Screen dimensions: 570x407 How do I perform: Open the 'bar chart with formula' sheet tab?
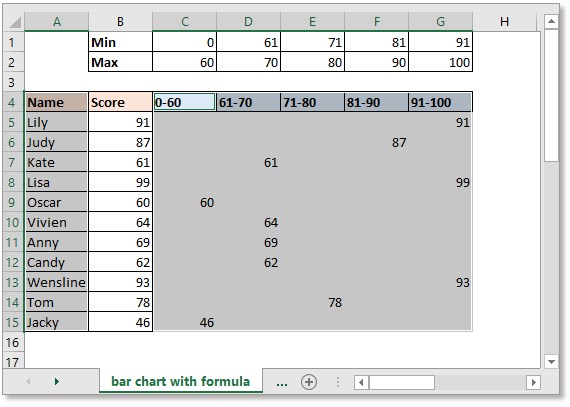pos(181,381)
